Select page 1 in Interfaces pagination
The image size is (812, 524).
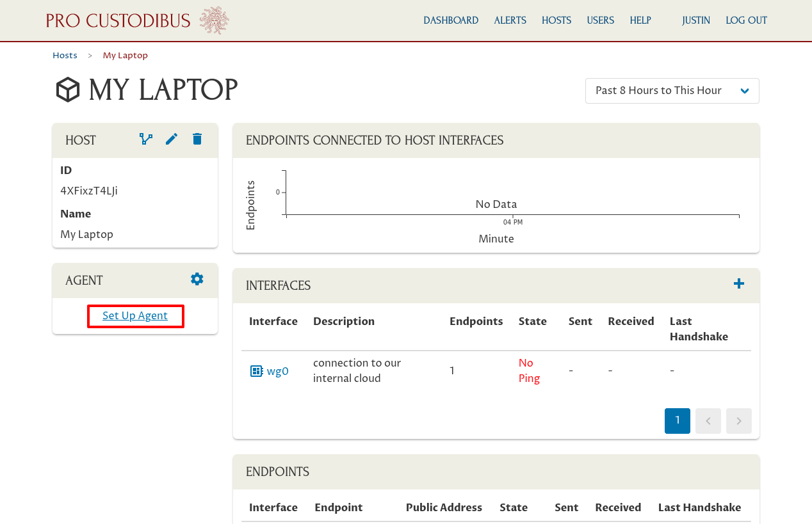coord(678,421)
